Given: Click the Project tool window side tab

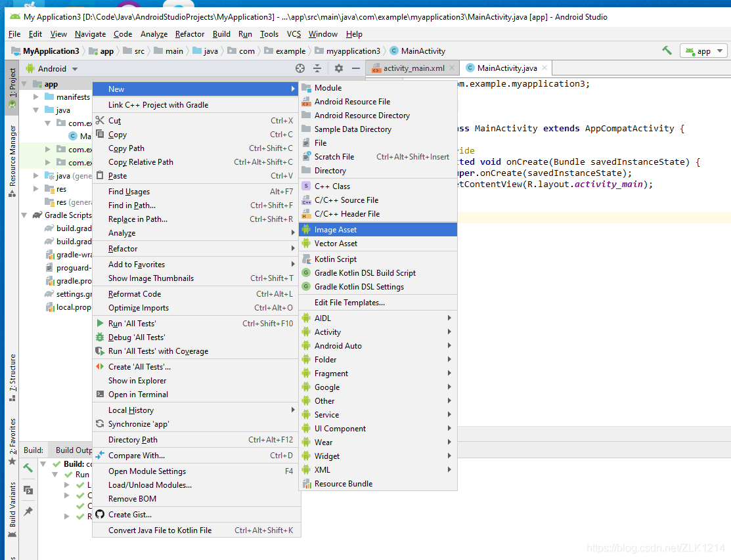Looking at the screenshot, I should pos(12,87).
